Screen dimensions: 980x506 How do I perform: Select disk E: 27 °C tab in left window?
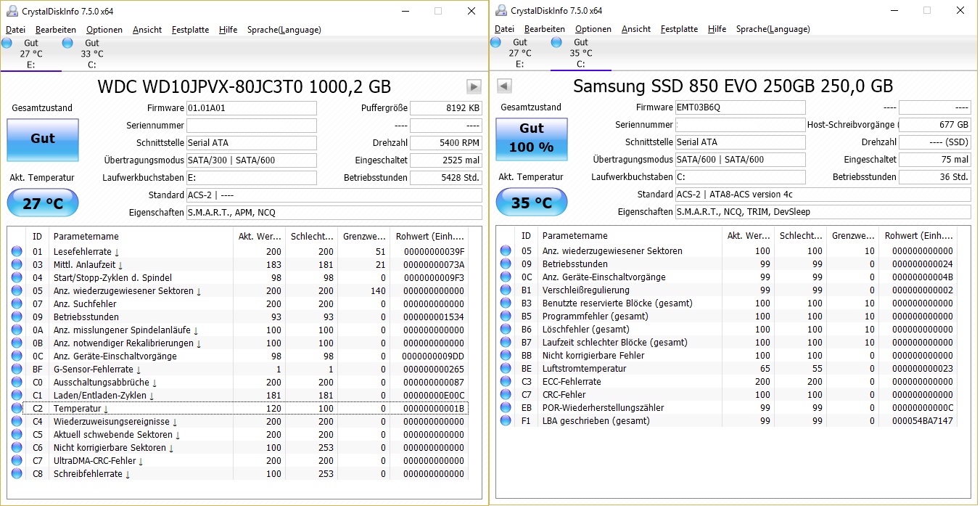[30, 54]
